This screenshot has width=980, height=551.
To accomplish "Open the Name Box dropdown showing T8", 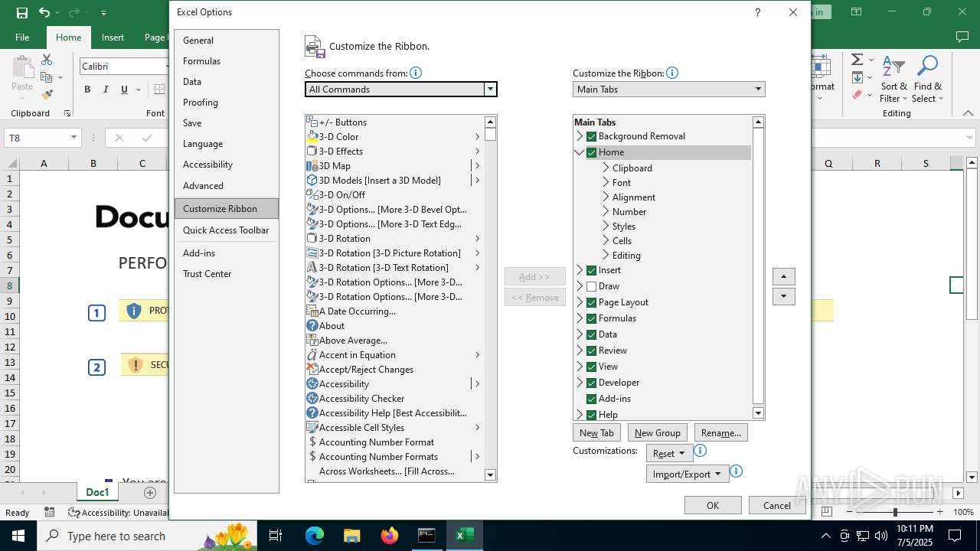I will pos(73,138).
